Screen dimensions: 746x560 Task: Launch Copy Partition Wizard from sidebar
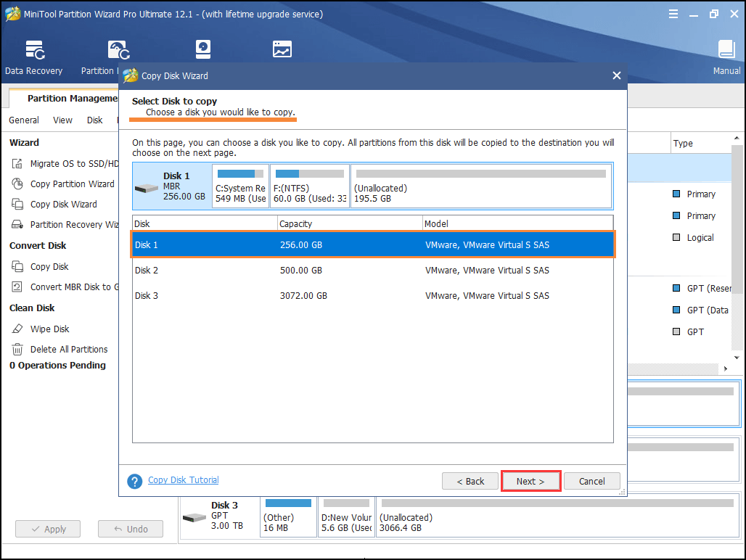[63, 184]
